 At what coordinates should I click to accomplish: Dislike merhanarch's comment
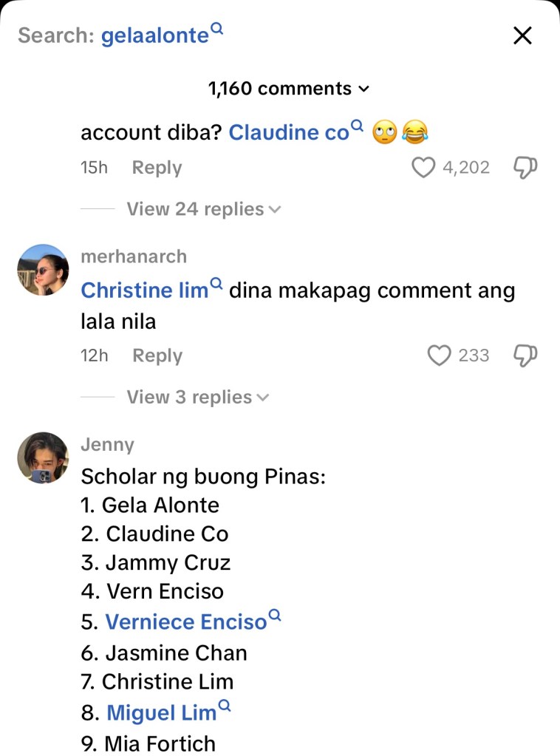pyautogui.click(x=525, y=355)
